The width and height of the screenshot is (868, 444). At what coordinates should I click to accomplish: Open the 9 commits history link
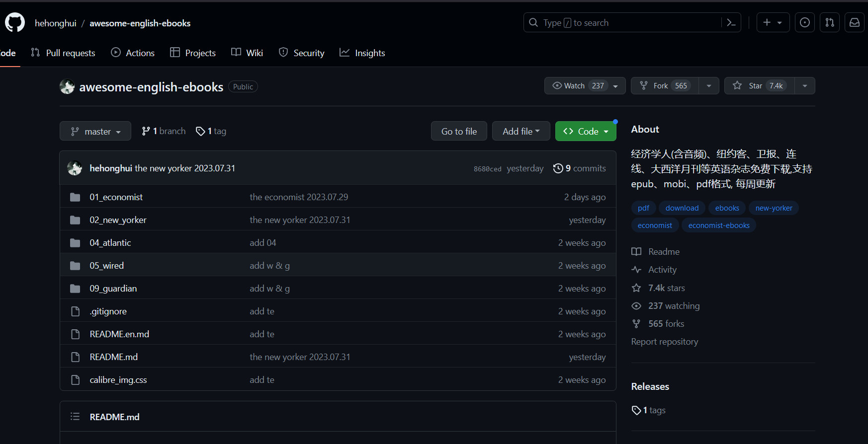point(580,168)
